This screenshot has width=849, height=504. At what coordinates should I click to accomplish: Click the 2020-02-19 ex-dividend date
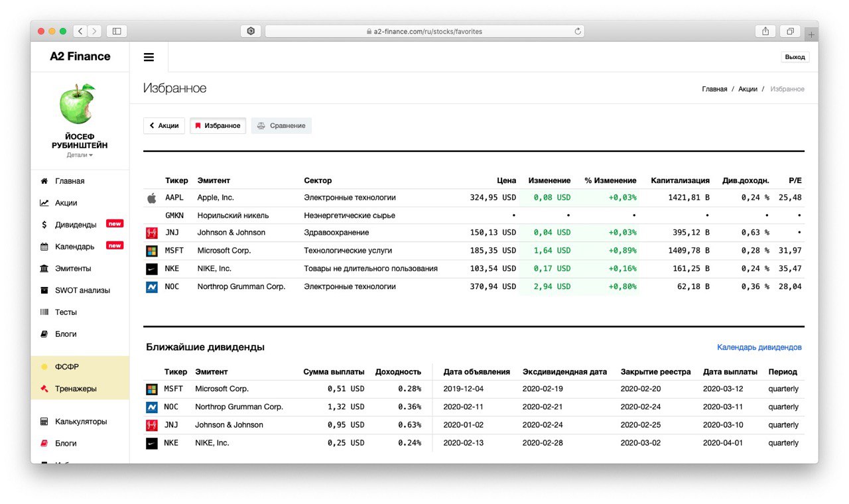[x=543, y=389]
